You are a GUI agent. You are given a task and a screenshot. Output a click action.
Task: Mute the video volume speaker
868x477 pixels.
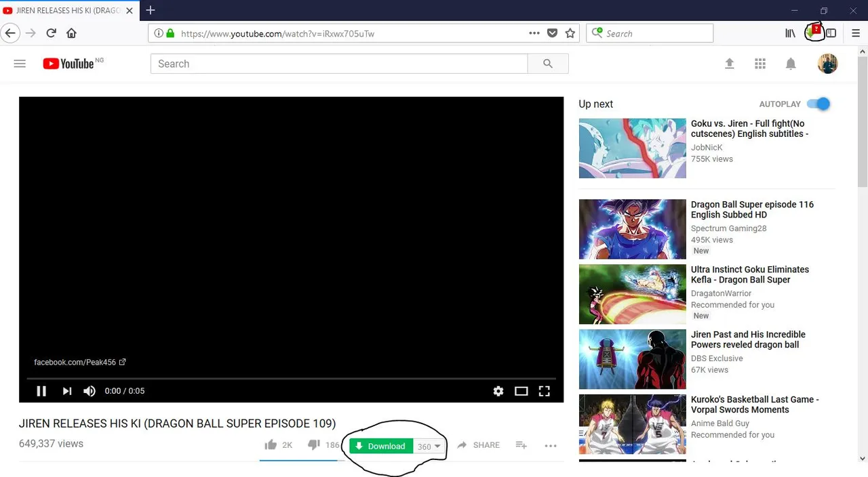(x=90, y=391)
